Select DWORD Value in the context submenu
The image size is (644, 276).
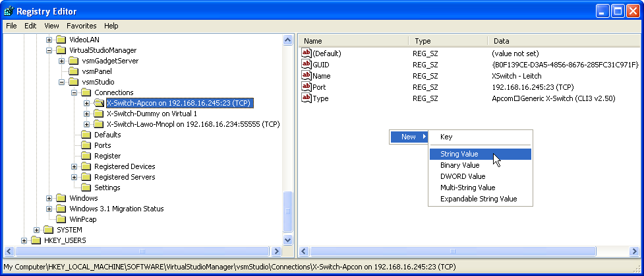click(x=462, y=176)
